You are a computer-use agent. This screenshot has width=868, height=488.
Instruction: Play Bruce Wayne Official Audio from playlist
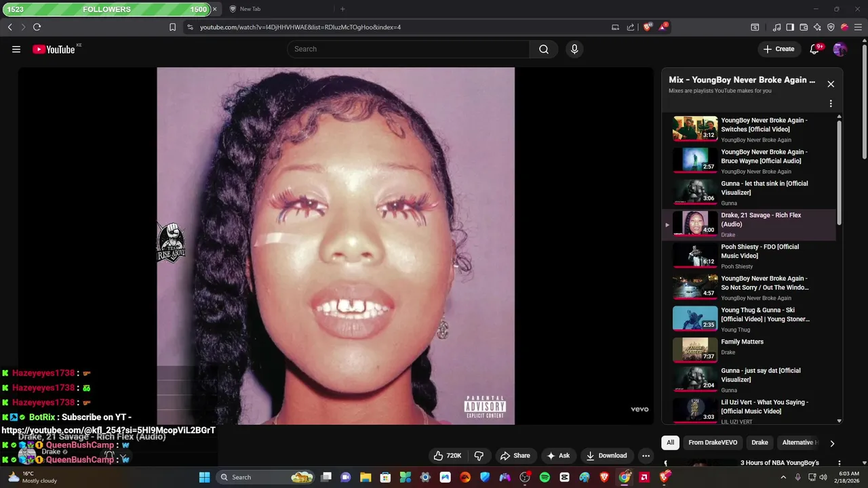click(749, 161)
